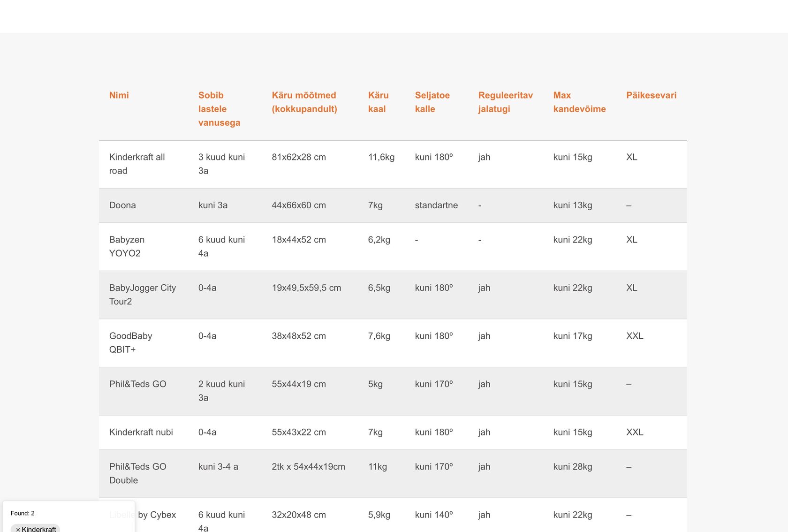Click the '32x20x48 cm' dimensions cell
The height and width of the screenshot is (532, 788).
(x=299, y=515)
